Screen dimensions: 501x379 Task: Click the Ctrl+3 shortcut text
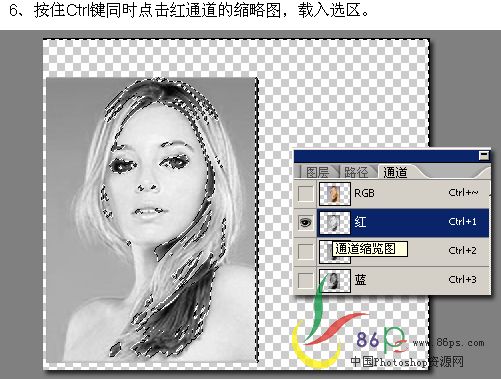pos(462,279)
